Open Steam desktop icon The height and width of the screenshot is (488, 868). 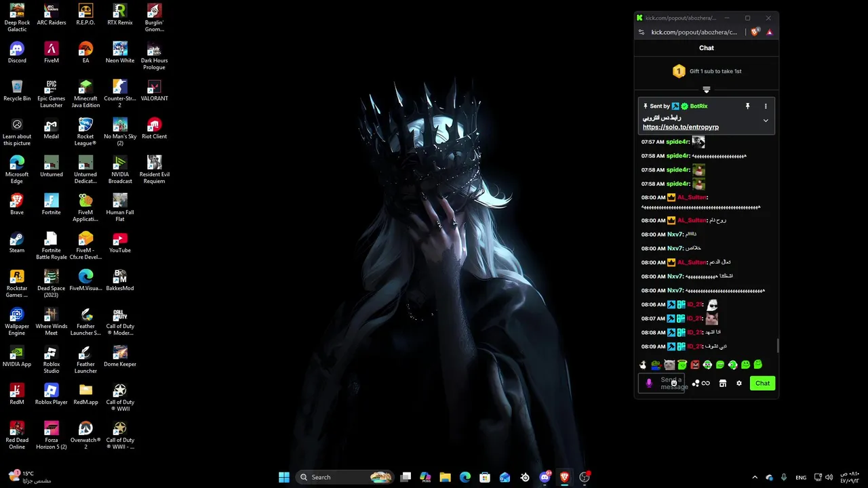(x=17, y=242)
